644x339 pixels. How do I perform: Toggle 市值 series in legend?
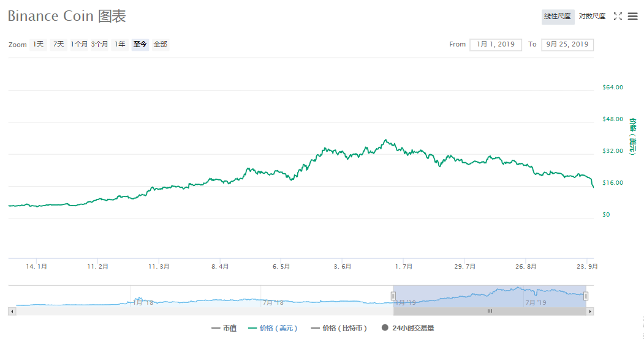click(224, 329)
